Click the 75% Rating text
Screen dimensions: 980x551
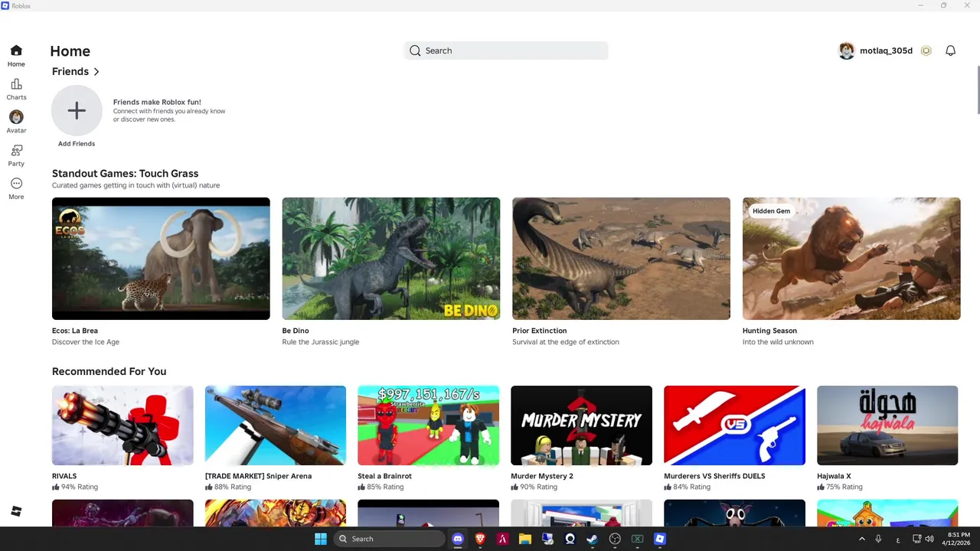point(844,487)
